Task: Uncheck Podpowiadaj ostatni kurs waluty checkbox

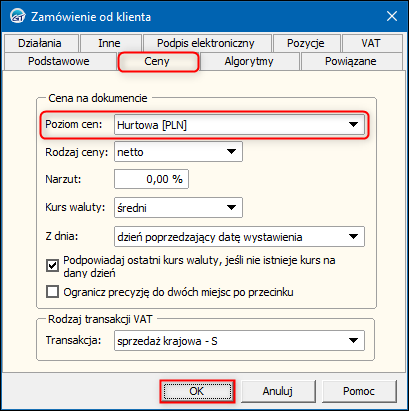Action: click(x=52, y=266)
